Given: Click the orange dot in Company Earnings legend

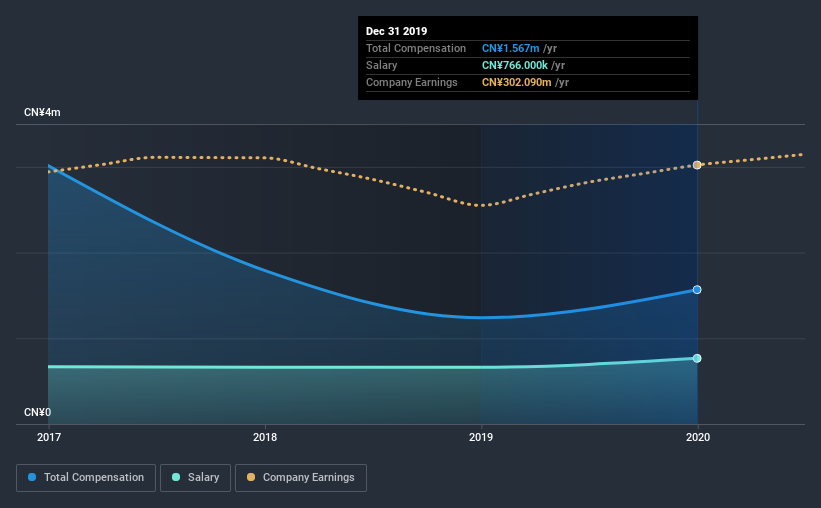Looking at the screenshot, I should pyautogui.click(x=251, y=477).
